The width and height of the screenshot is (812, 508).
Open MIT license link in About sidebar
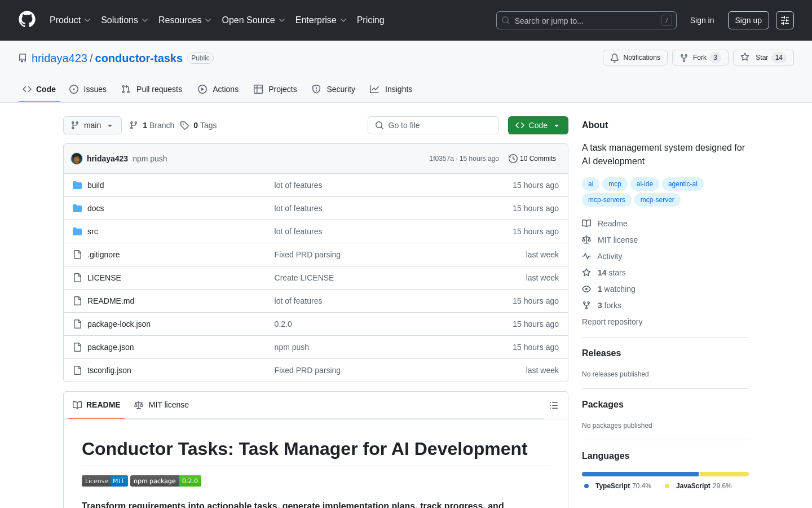610,240
